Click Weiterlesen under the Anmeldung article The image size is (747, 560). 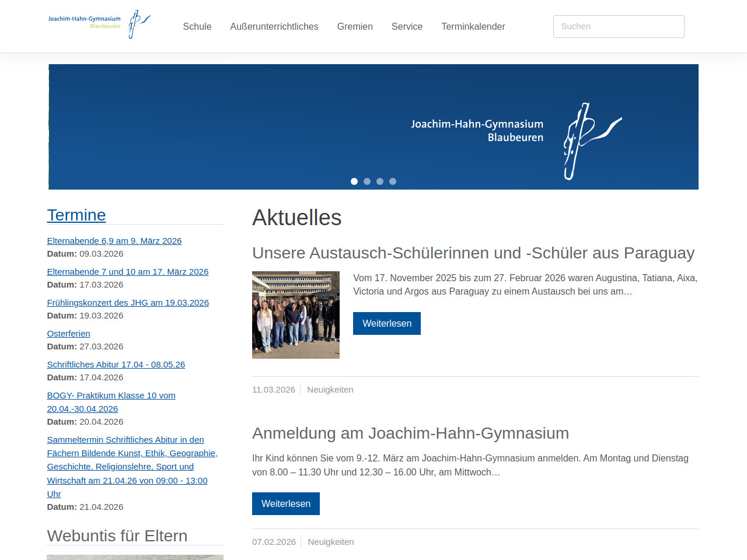tap(285, 503)
